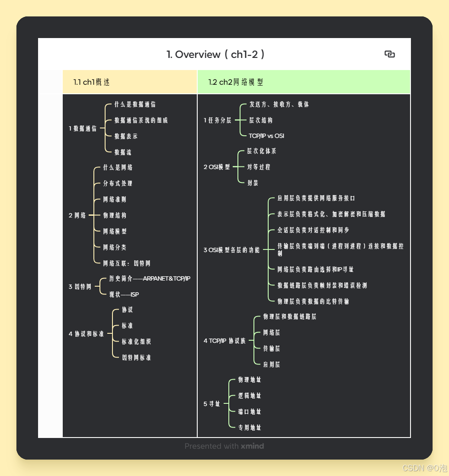Select the "3 因特网" topic node
Screen dimensions: 449x476
click(80, 287)
